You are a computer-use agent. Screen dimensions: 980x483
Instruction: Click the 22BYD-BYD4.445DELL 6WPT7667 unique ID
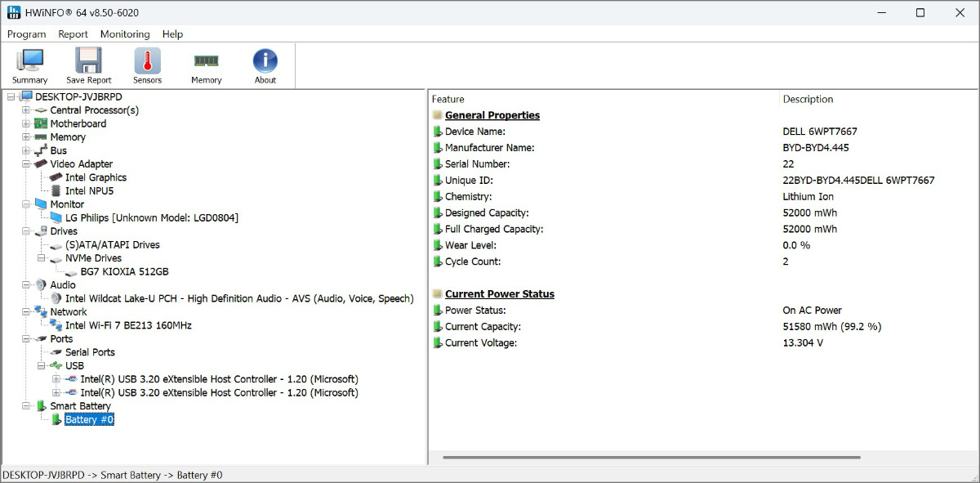tap(858, 180)
